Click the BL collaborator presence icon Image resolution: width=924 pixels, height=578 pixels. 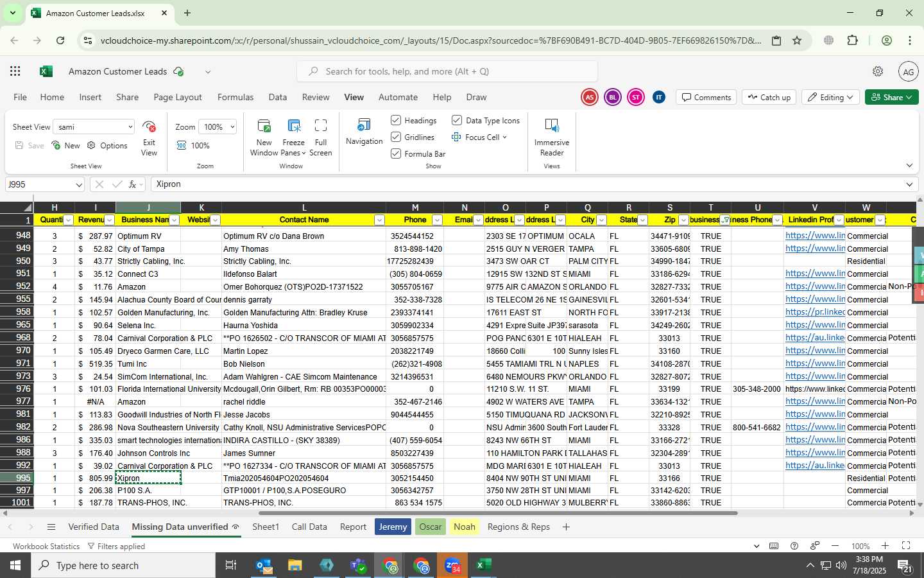(612, 97)
